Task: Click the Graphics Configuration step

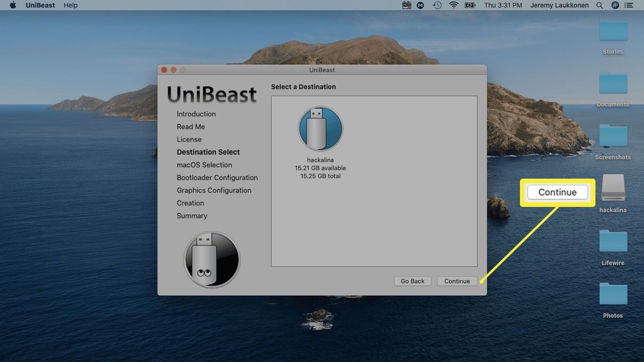Action: pyautogui.click(x=214, y=190)
